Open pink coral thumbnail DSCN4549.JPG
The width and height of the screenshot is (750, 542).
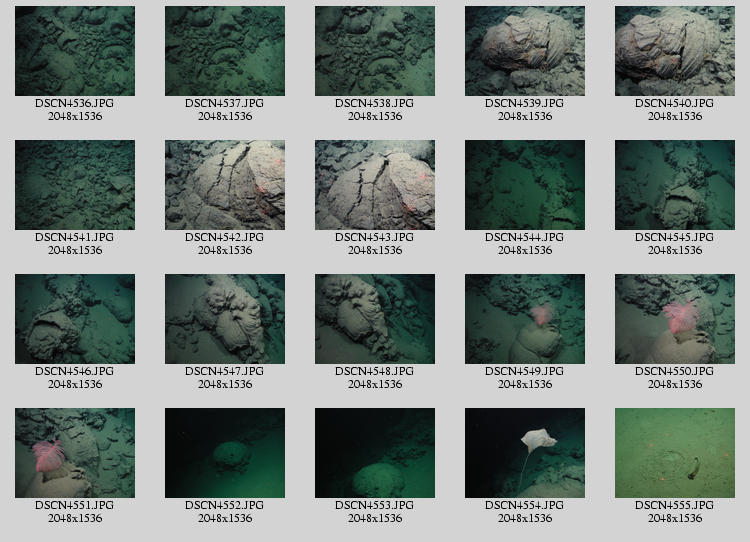click(x=525, y=319)
